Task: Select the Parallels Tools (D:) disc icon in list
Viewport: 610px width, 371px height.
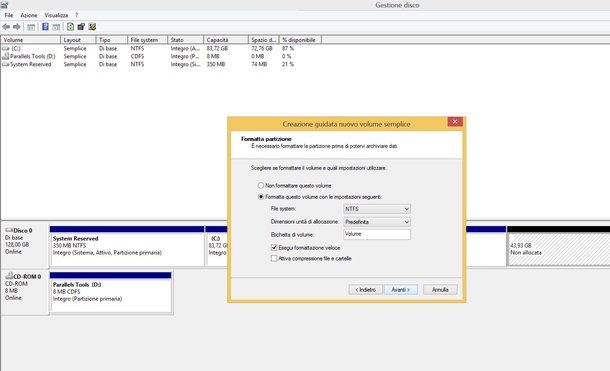Action: coord(6,56)
